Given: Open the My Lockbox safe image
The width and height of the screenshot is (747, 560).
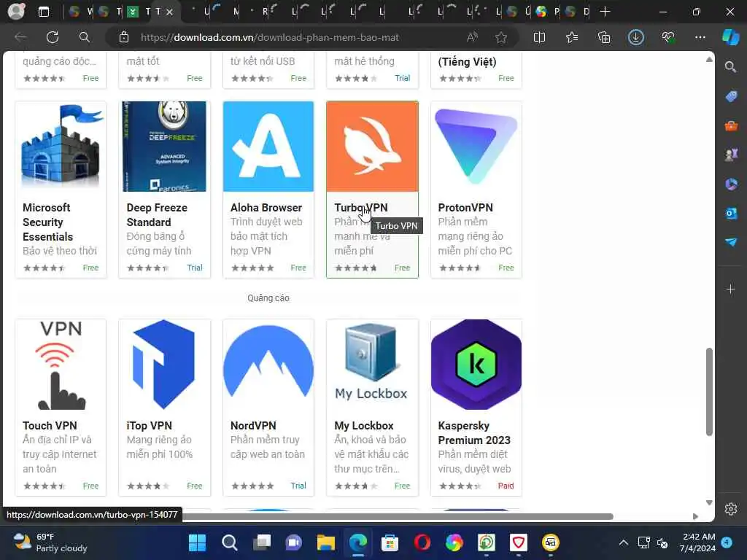Looking at the screenshot, I should coord(372,365).
